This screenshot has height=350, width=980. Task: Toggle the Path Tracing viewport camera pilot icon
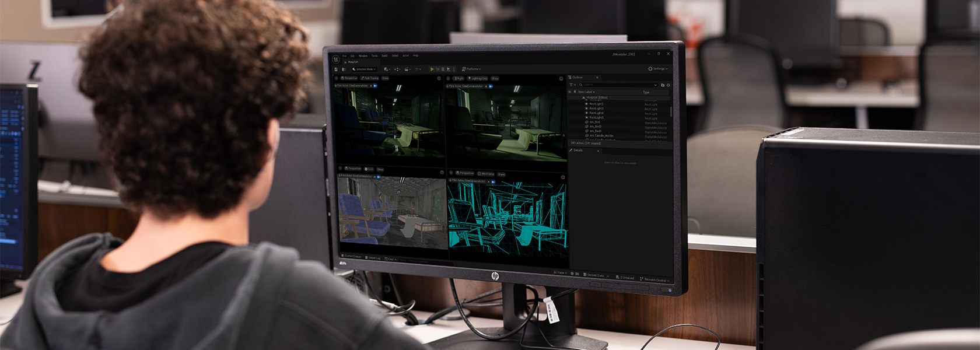pyautogui.click(x=375, y=86)
